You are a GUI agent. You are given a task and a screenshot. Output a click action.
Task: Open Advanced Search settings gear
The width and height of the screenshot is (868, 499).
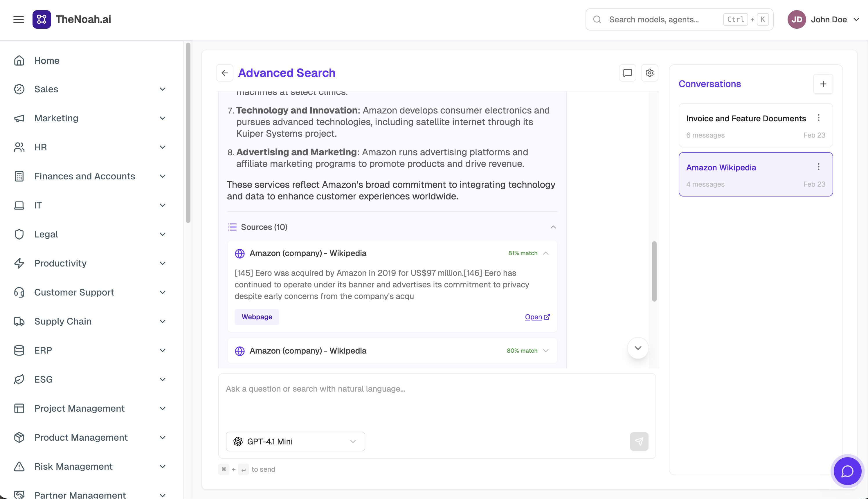[649, 73]
